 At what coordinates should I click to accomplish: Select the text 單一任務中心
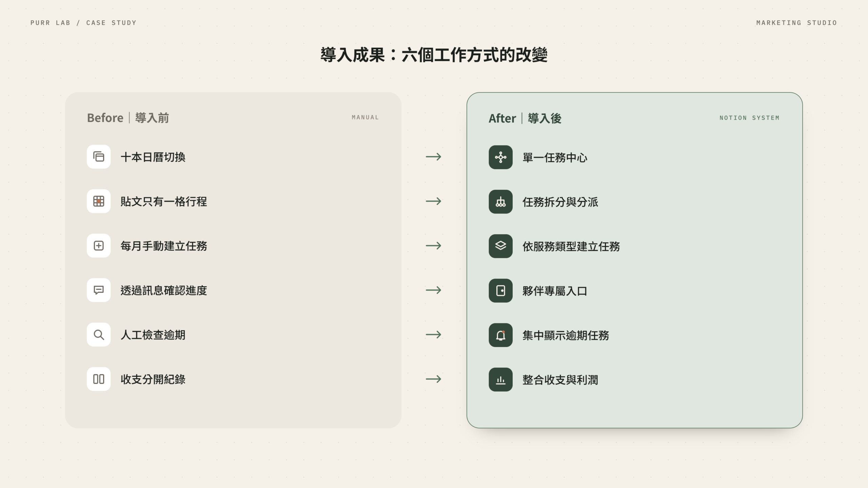(555, 157)
